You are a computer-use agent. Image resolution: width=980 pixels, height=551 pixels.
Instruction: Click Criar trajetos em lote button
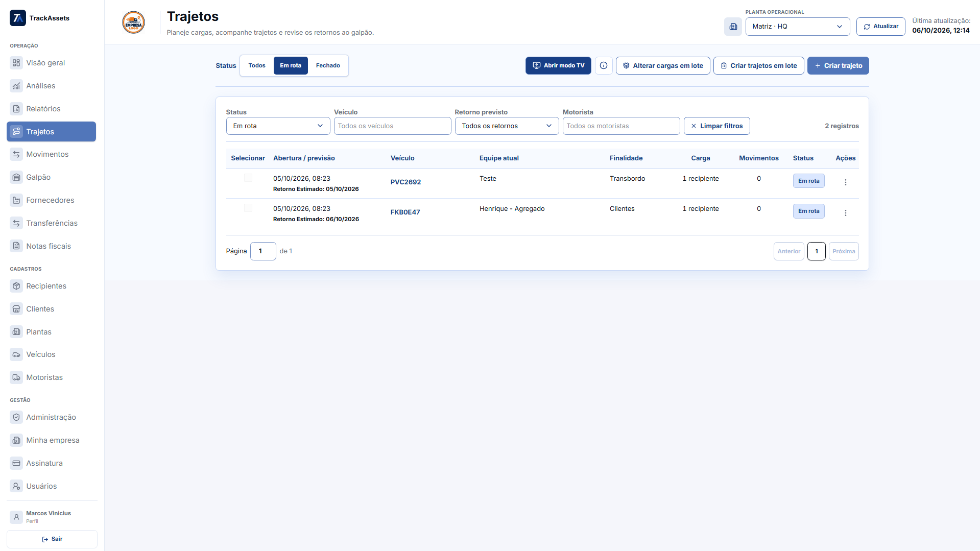point(759,65)
